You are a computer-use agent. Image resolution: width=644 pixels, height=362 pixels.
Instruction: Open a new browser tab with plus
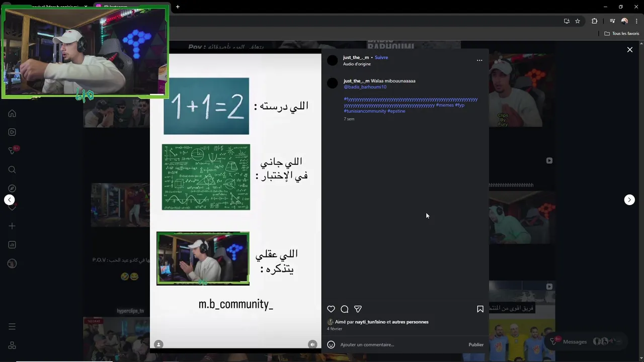point(178,7)
